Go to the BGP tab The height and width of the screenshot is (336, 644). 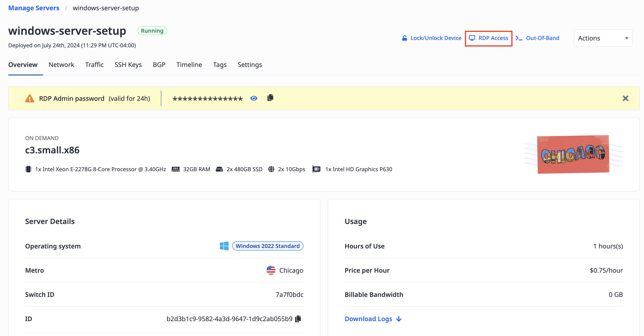click(159, 65)
